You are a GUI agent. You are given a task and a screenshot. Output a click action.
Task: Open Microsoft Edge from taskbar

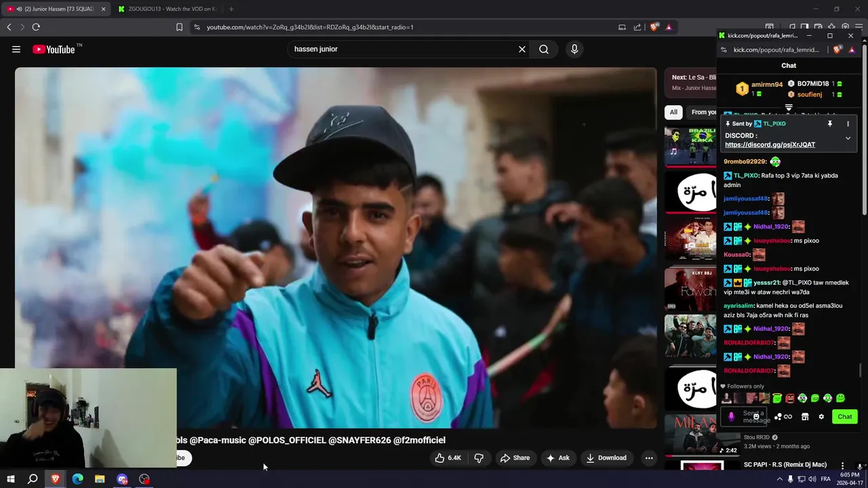[x=77, y=479]
